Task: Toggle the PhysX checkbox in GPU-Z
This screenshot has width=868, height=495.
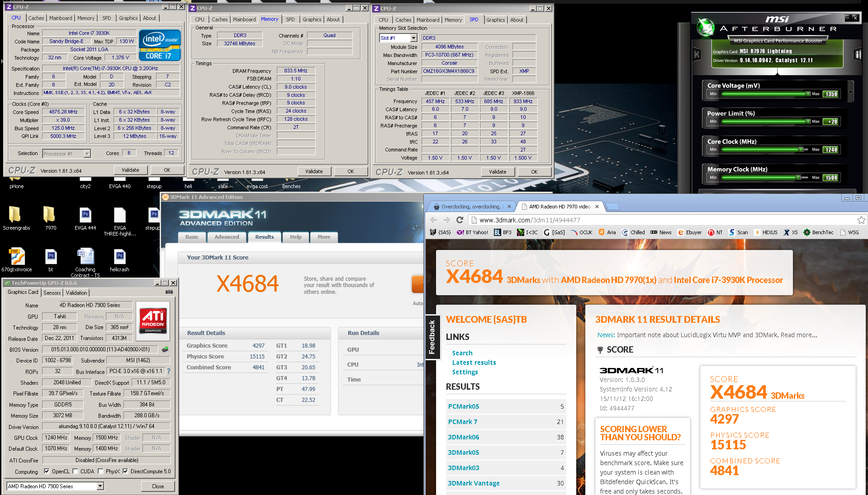Action: (x=100, y=471)
